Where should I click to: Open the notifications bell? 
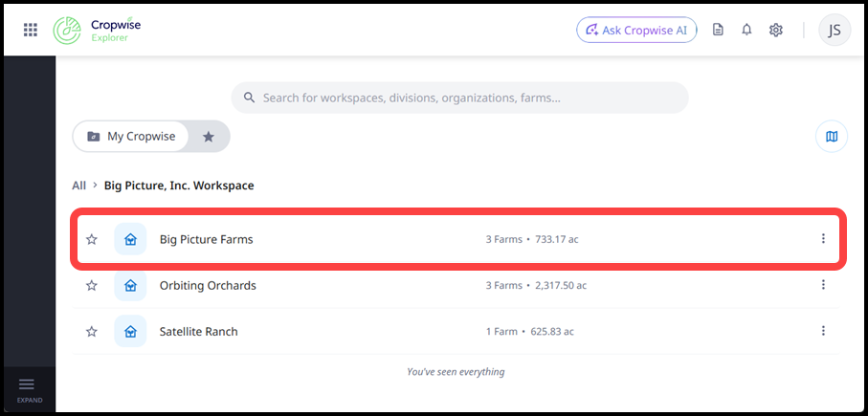[746, 30]
